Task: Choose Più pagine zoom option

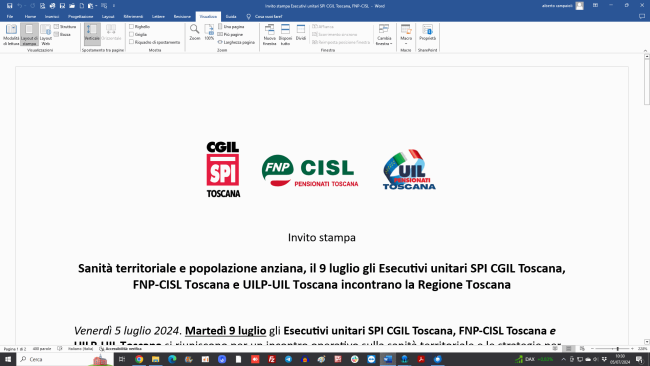Action: point(230,34)
